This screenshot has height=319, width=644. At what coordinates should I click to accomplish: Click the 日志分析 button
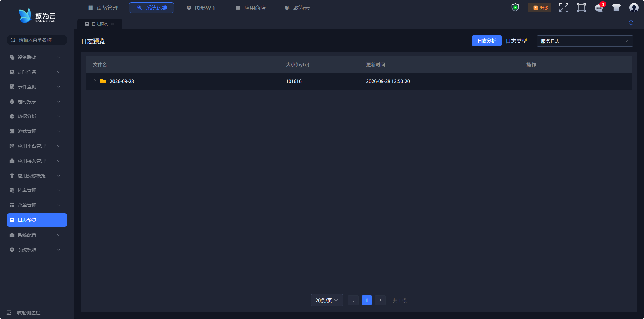tap(487, 41)
